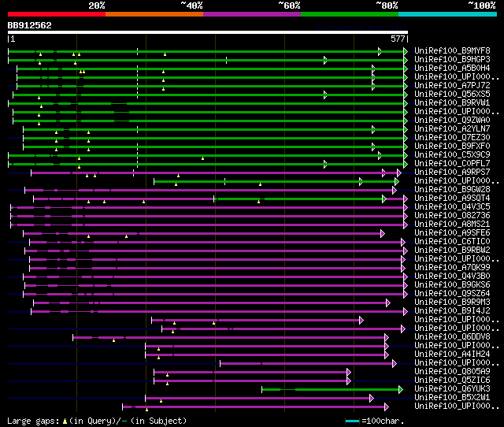Image resolution: width=504 pixels, height=427 pixels.
Task: Open subject UniRef100_B9RBW2
Action: [x=452, y=251]
